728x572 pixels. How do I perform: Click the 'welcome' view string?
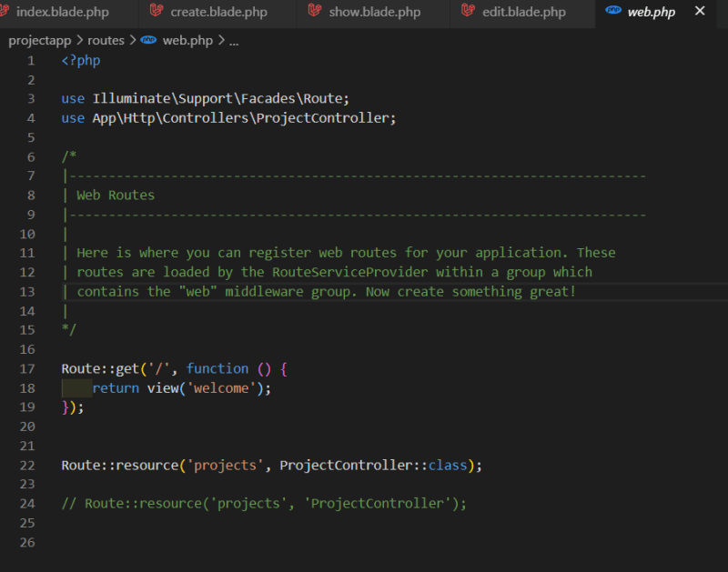click(221, 388)
